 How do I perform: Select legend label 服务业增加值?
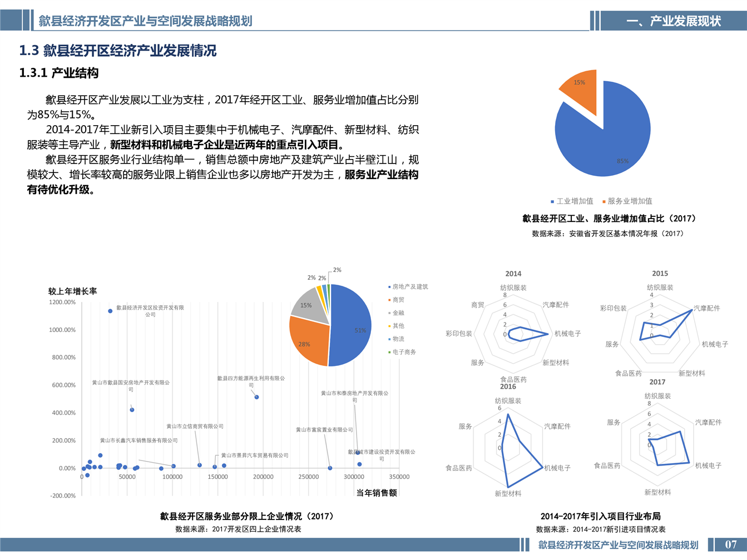click(630, 201)
